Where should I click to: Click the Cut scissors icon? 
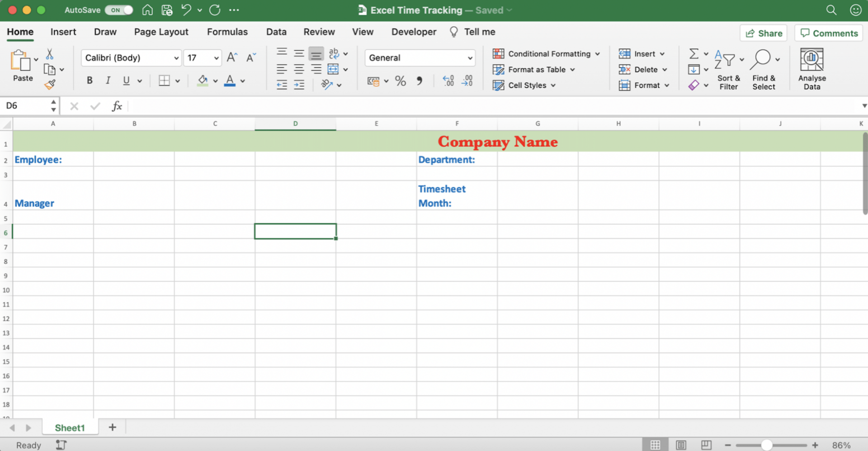(x=50, y=54)
